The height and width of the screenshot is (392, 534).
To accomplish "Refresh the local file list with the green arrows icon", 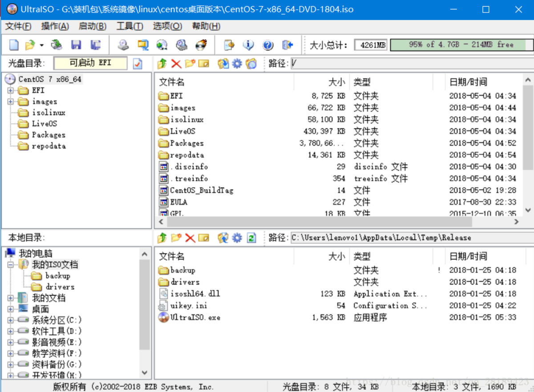I will [x=251, y=238].
